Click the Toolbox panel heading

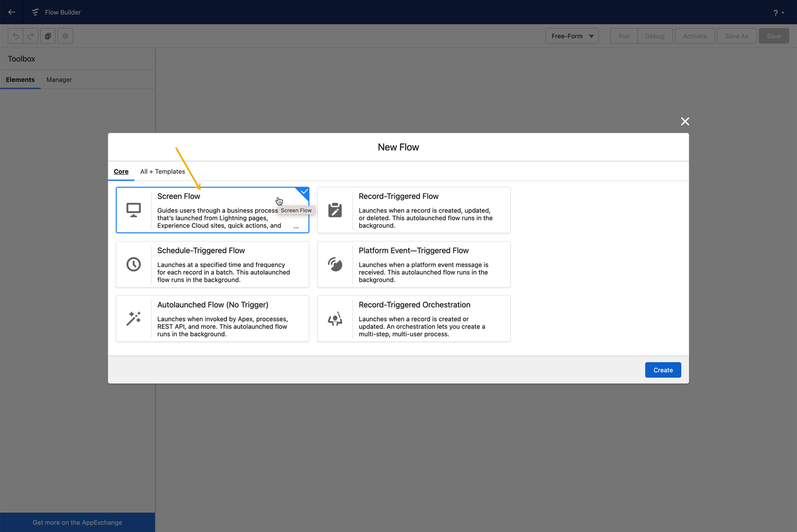21,59
